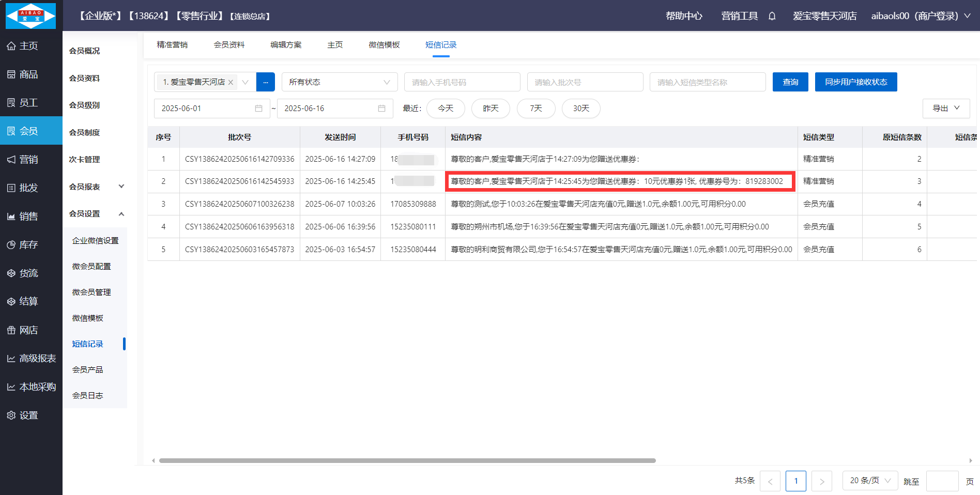Screen dimensions: 980x495
Task: Open the 20 条/页 page size dropdown
Action: point(869,481)
